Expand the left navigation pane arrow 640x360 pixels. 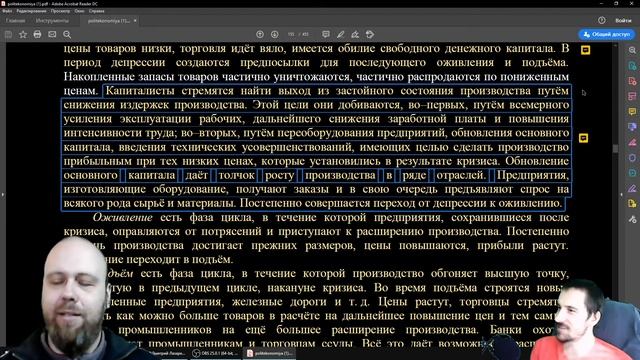coord(2,195)
